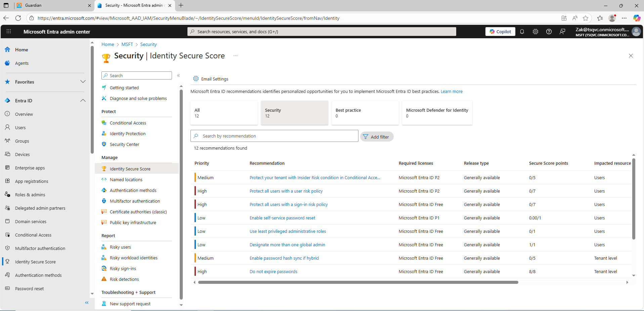Open Conditional Access under Protect
The image size is (644, 311).
[128, 123]
